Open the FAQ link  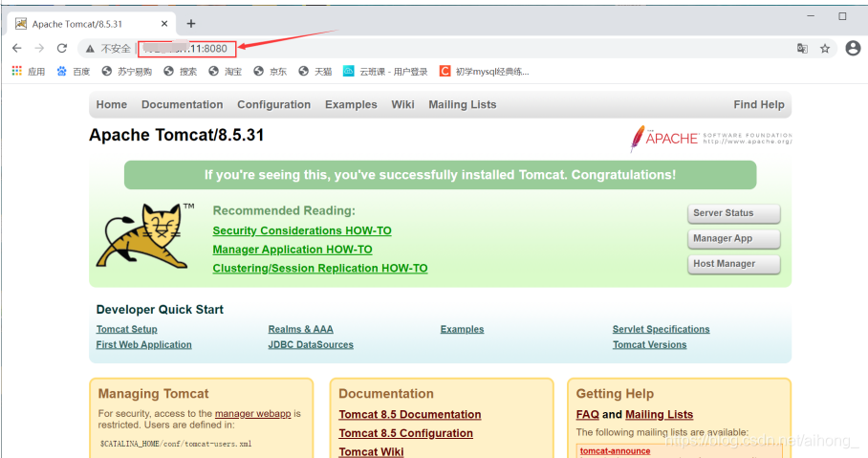[587, 414]
